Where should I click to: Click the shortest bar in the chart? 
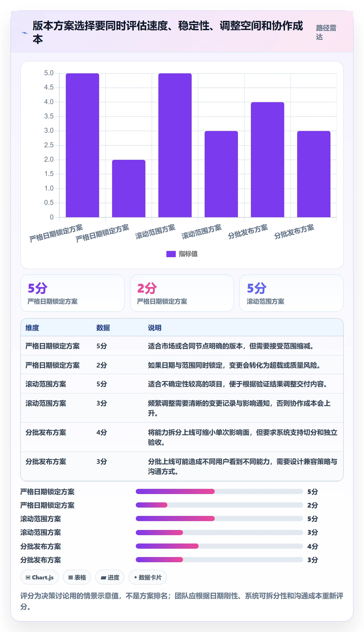[129, 188]
